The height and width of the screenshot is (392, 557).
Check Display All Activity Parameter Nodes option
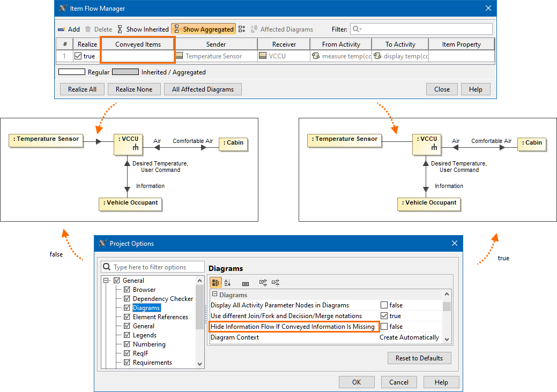(x=384, y=305)
